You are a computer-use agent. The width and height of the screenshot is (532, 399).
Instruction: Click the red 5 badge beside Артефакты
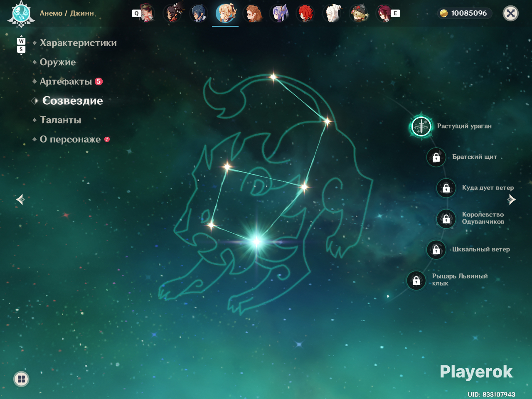99,81
